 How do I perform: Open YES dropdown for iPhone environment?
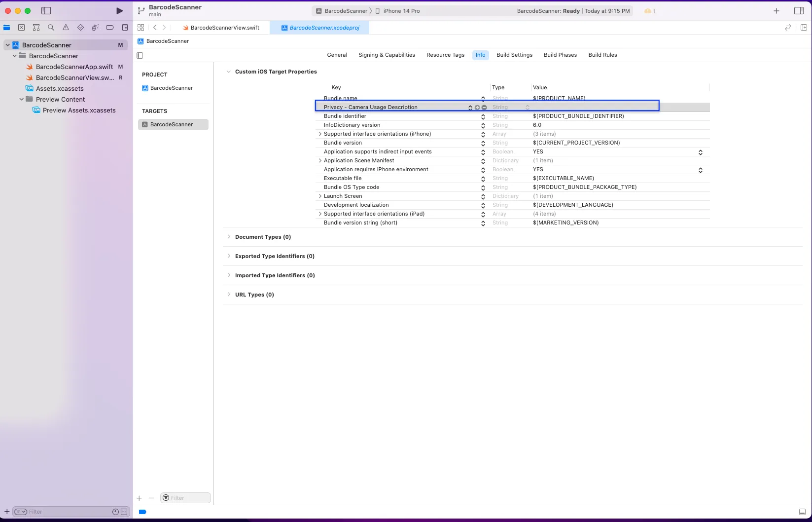tap(701, 170)
